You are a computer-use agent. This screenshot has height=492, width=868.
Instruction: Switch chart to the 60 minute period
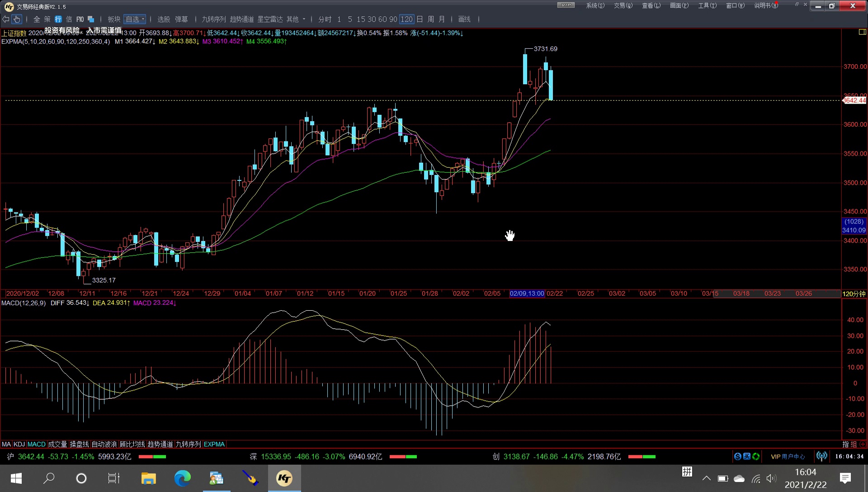382,19
